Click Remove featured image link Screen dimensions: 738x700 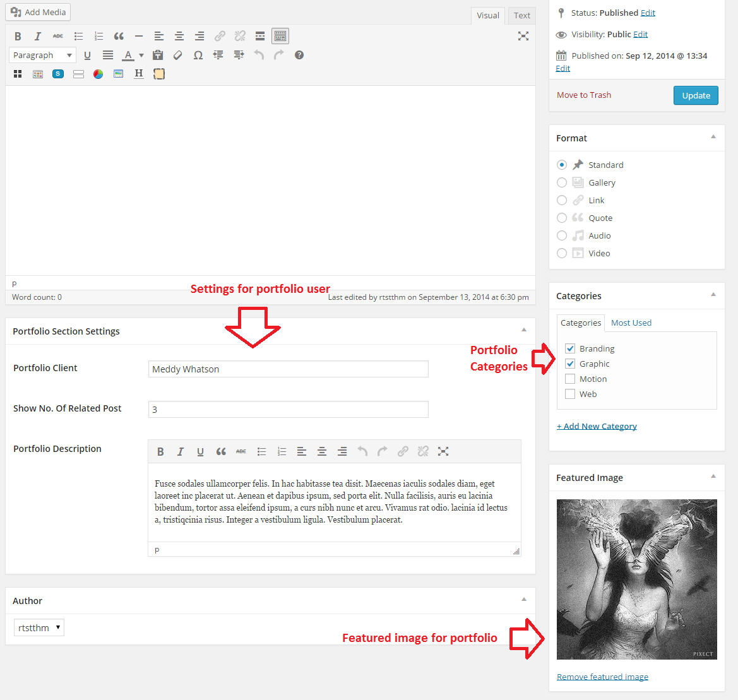602,677
